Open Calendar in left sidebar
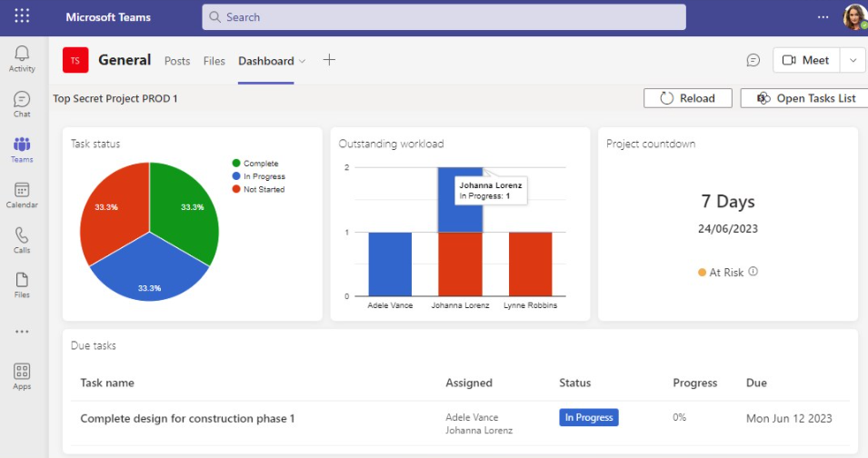Image resolution: width=868 pixels, height=458 pixels. (x=22, y=194)
